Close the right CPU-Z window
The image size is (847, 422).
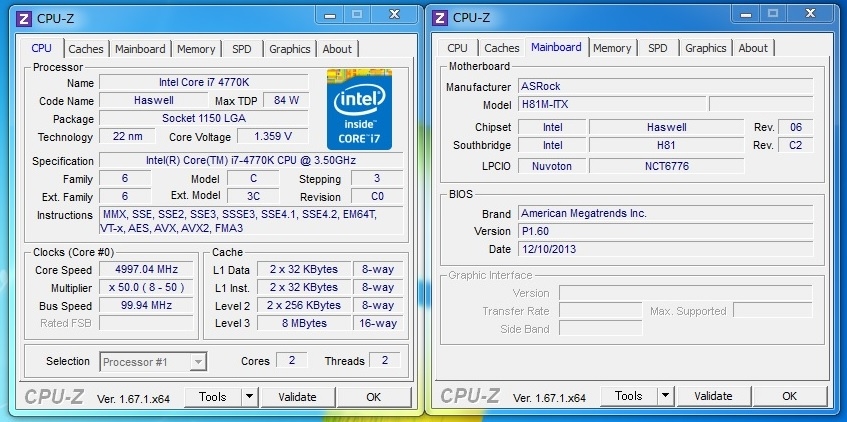click(x=810, y=14)
